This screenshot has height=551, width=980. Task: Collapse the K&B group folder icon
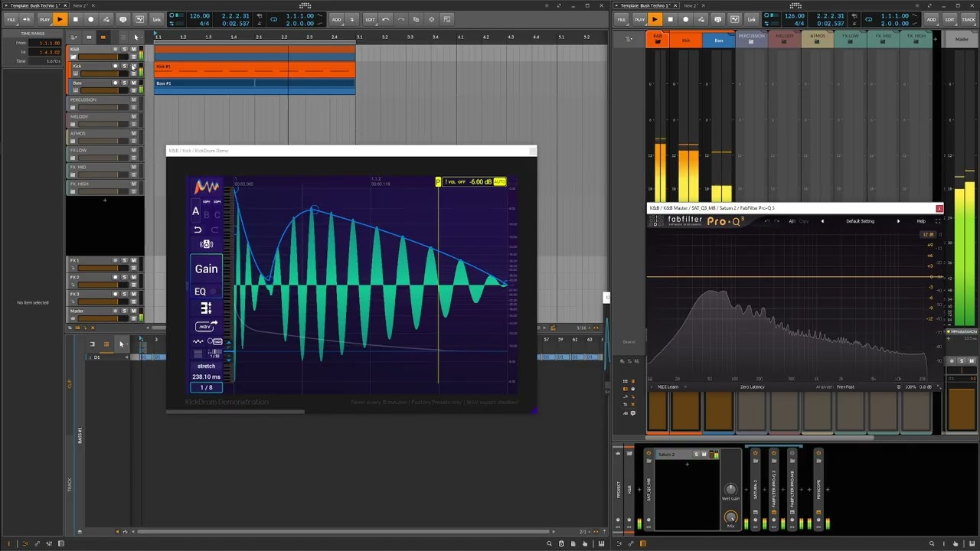coord(73,57)
